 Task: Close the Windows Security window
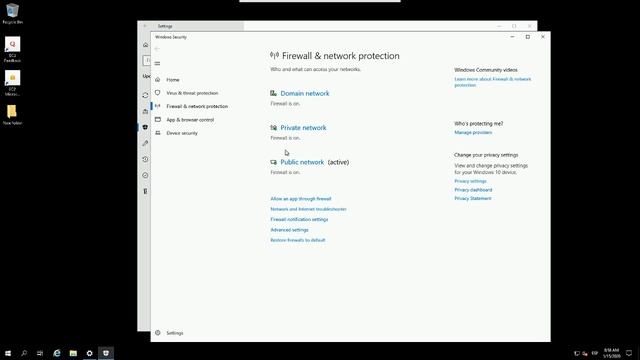tap(543, 37)
